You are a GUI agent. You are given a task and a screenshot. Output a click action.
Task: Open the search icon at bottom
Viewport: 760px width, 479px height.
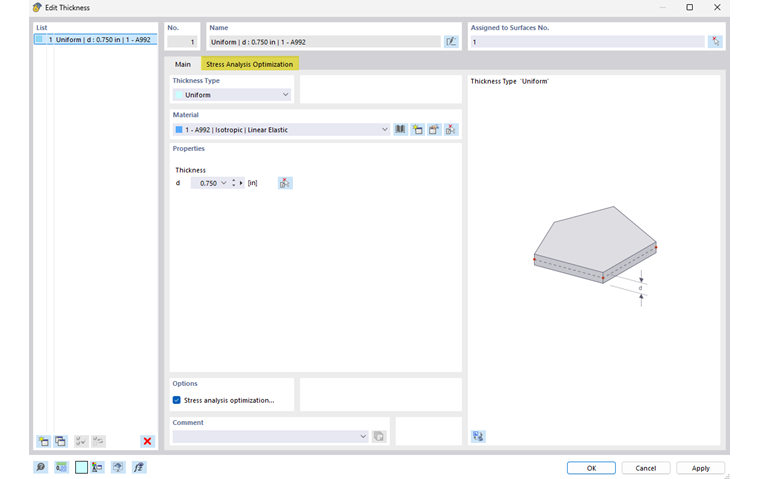(41, 467)
